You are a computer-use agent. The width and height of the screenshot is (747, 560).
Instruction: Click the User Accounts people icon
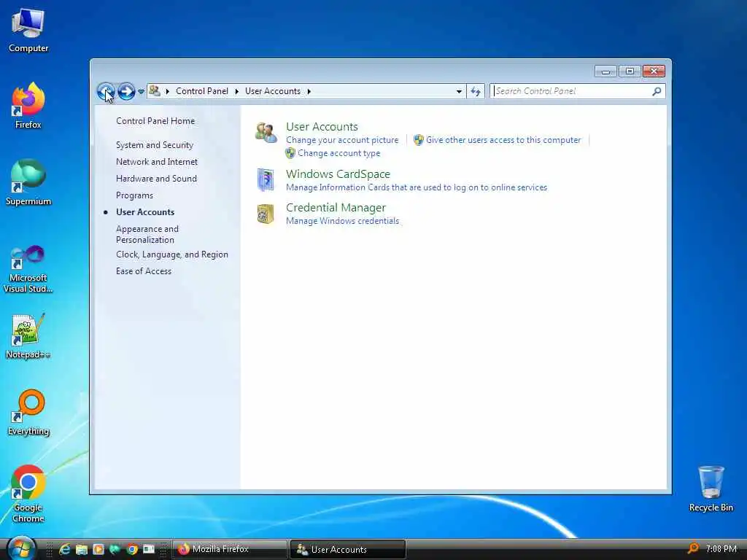(x=266, y=133)
